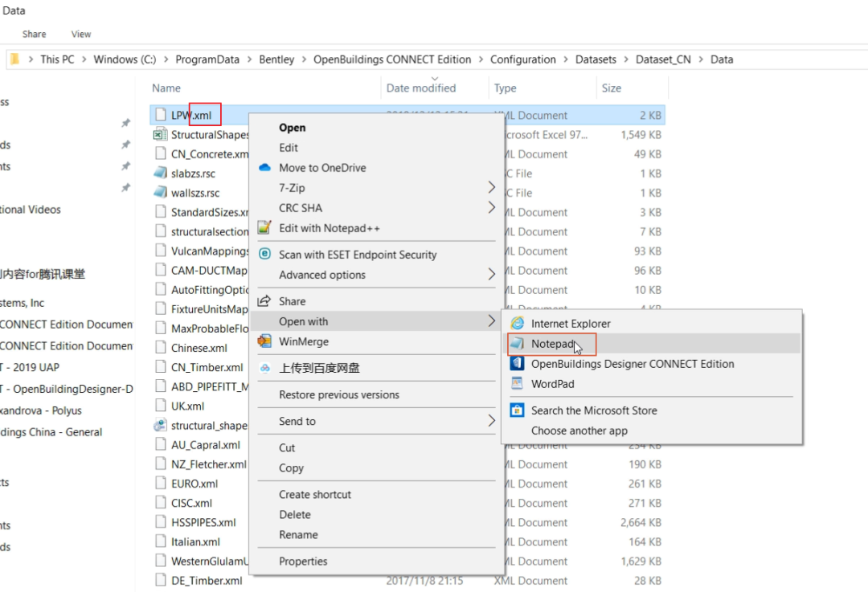
Task: Click the ESET Endpoint Security icon
Action: [x=264, y=254]
